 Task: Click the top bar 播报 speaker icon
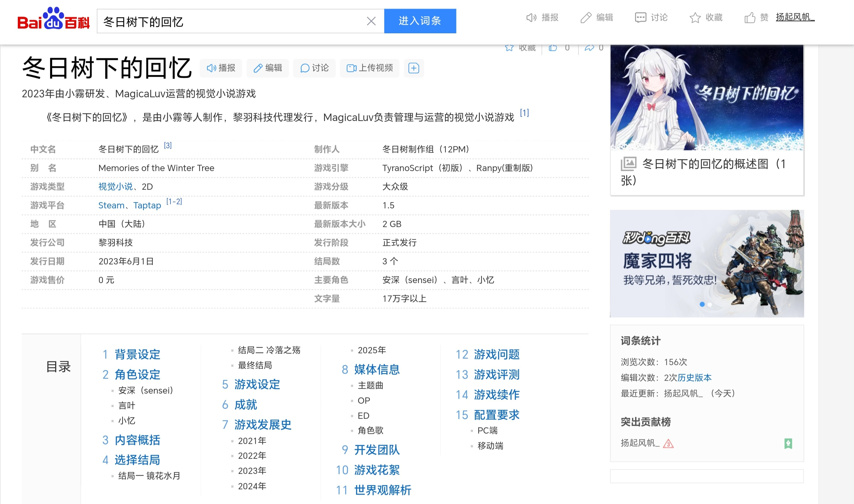point(531,18)
